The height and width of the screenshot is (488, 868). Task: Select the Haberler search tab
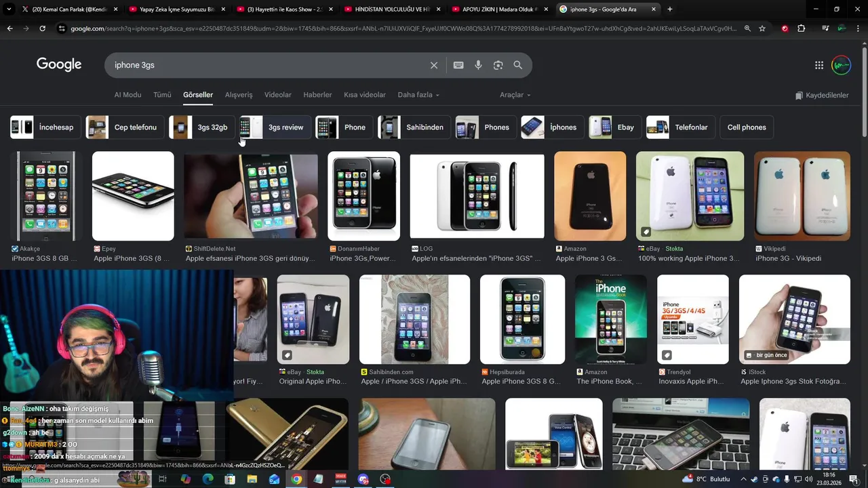[317, 95]
